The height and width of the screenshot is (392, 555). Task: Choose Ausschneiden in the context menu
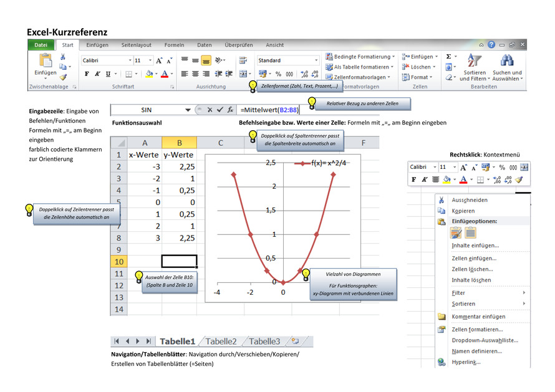(x=470, y=200)
